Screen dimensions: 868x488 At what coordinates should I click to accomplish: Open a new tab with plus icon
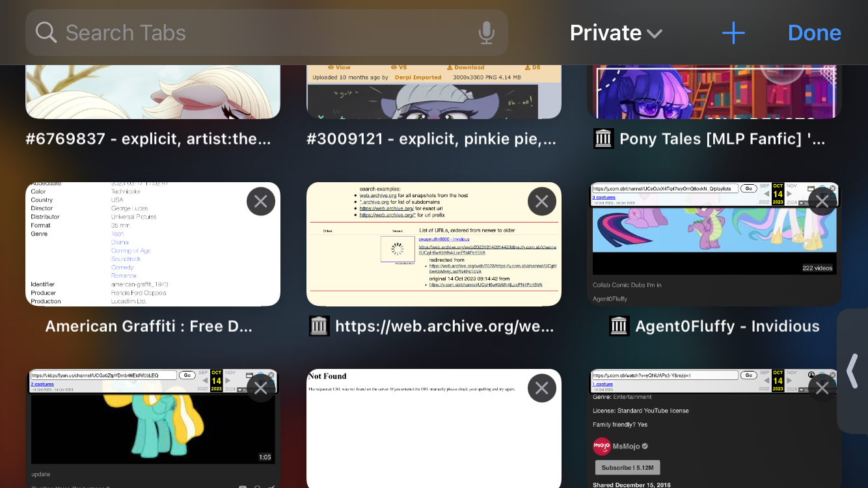point(733,33)
